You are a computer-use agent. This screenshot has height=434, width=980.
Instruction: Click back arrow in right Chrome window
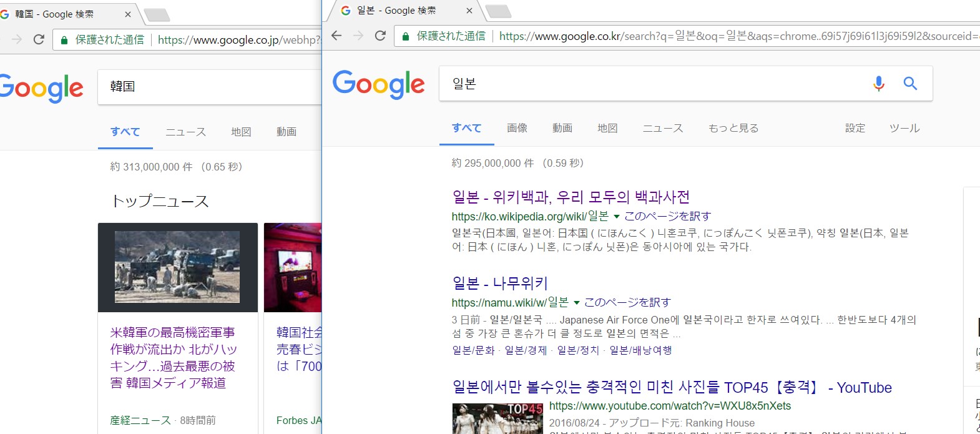pyautogui.click(x=336, y=36)
